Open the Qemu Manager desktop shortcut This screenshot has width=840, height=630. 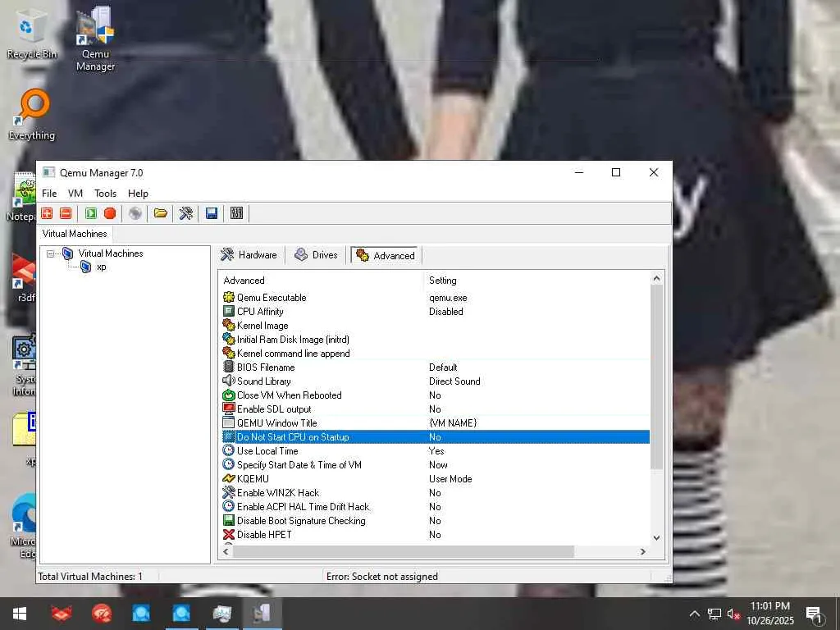tap(95, 39)
